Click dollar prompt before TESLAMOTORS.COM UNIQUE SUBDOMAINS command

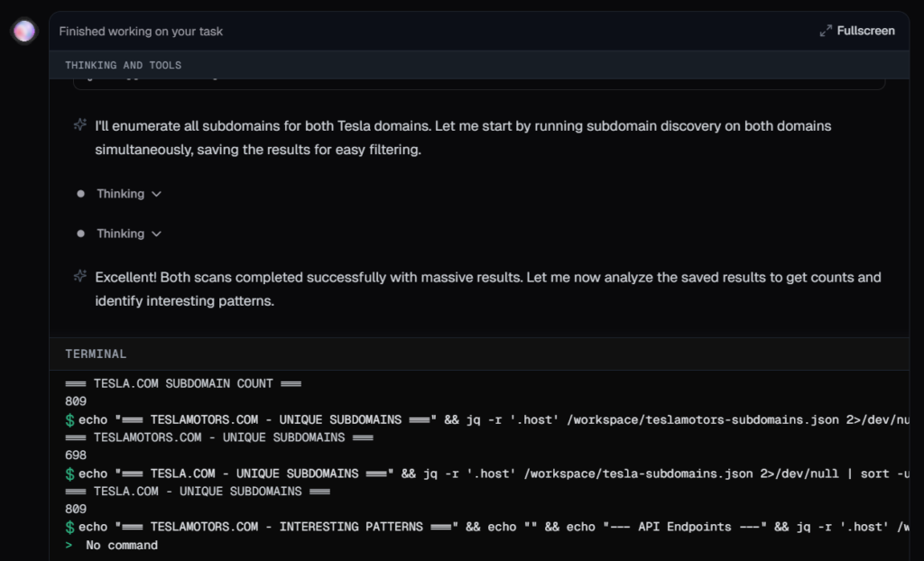click(69, 419)
